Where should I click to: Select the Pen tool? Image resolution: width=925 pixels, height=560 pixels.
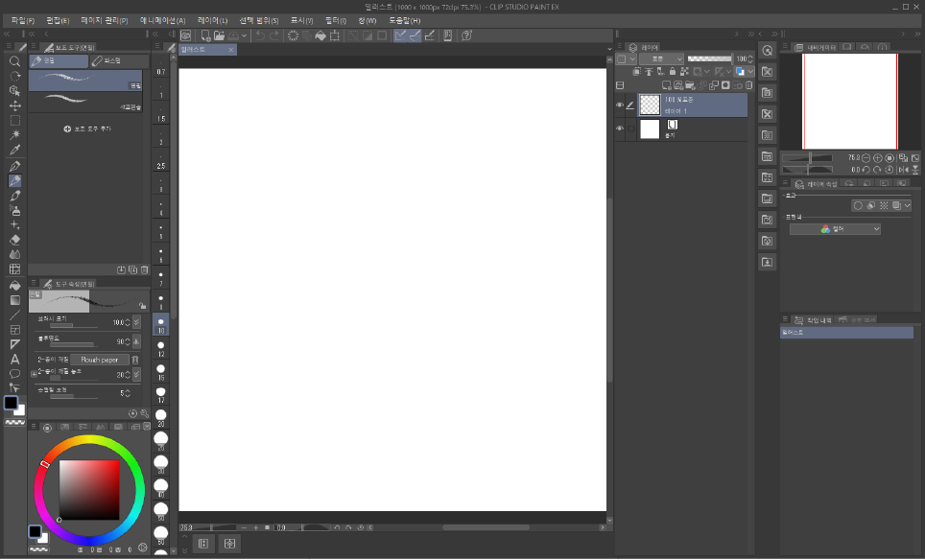click(14, 166)
